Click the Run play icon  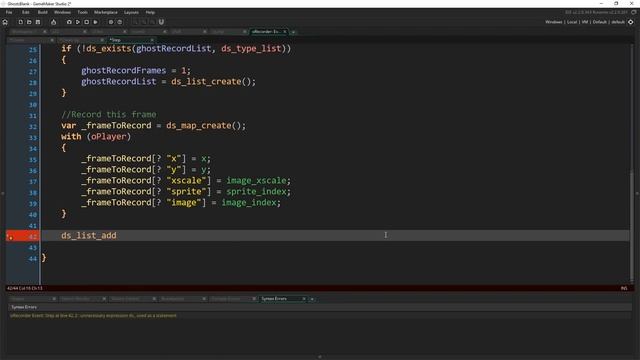pos(78,22)
